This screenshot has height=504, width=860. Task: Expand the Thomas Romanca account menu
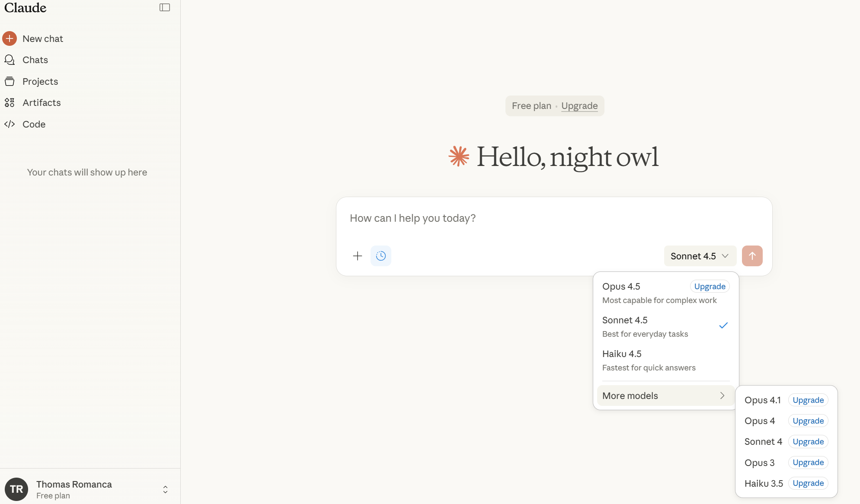pos(165,489)
